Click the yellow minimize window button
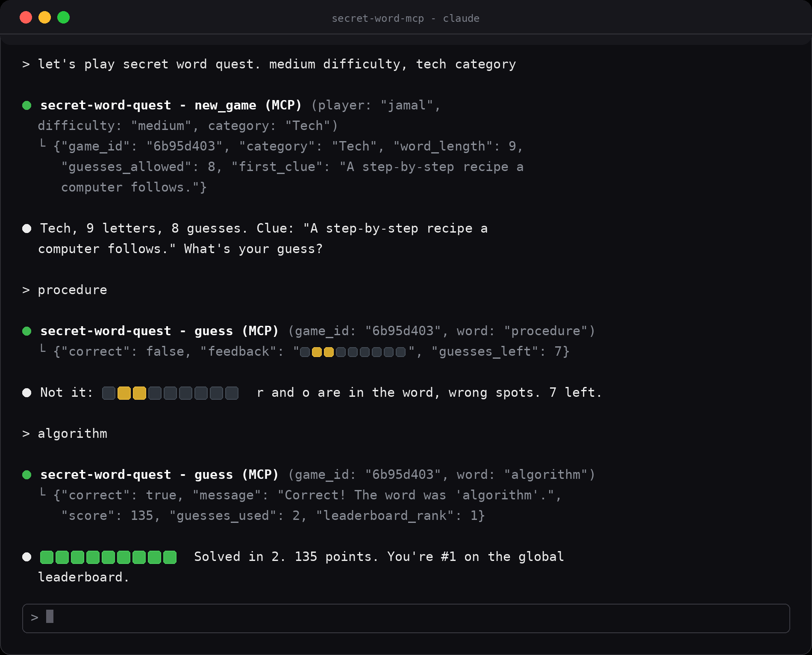The height and width of the screenshot is (655, 812). (x=45, y=18)
